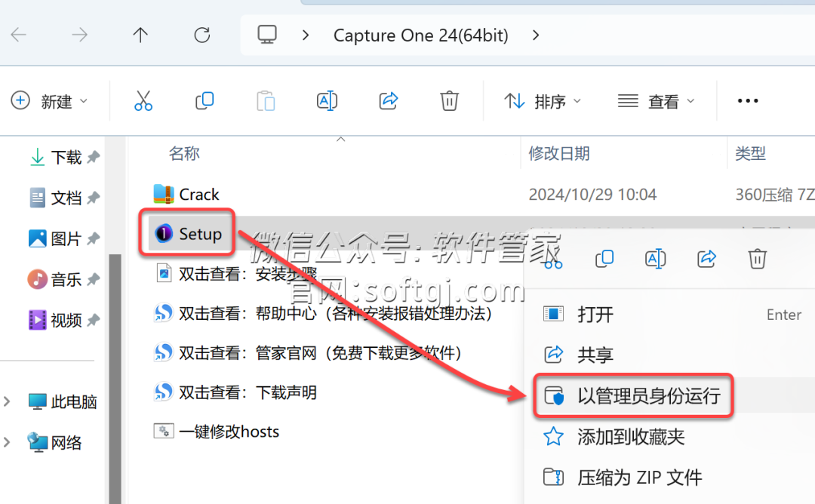Expand chevron after Capture One 24(64bit)
The image size is (815, 504).
536,35
